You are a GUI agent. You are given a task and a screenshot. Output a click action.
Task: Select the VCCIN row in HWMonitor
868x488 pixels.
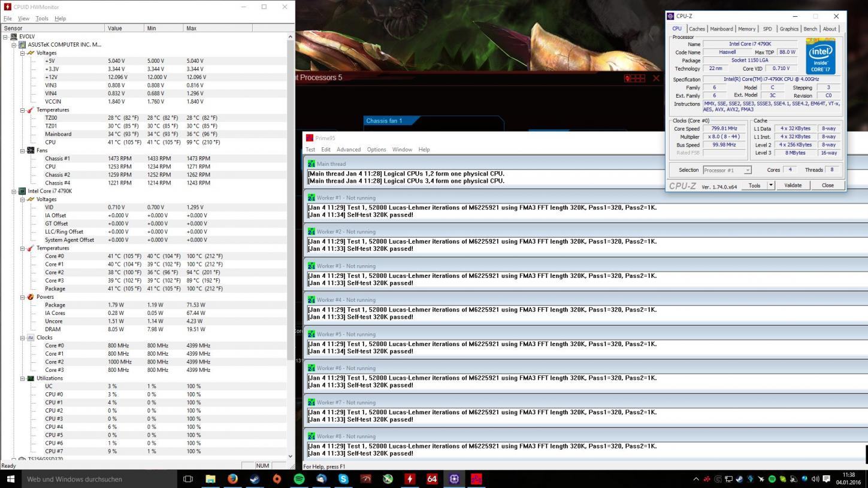point(144,102)
